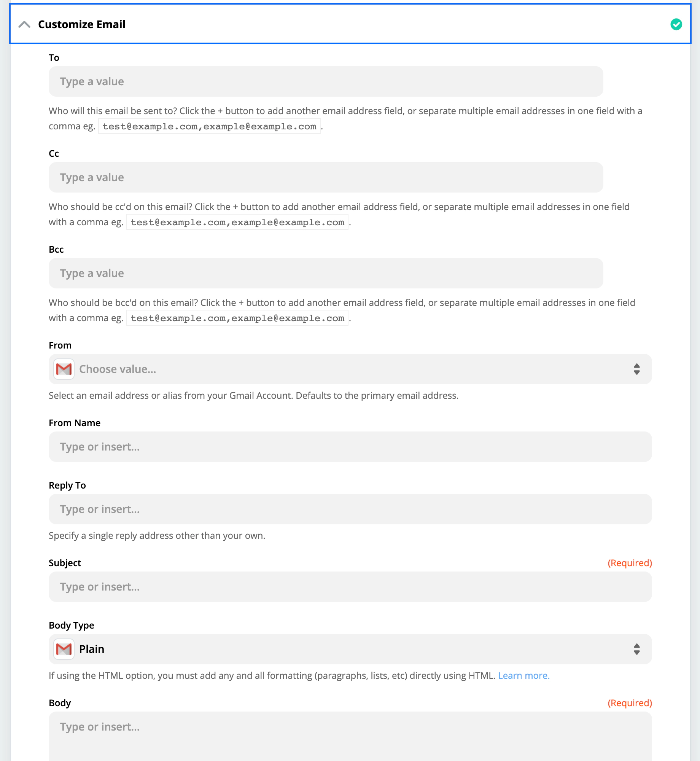Click the Customize Email section title
The height and width of the screenshot is (761, 700).
pyautogui.click(x=82, y=25)
